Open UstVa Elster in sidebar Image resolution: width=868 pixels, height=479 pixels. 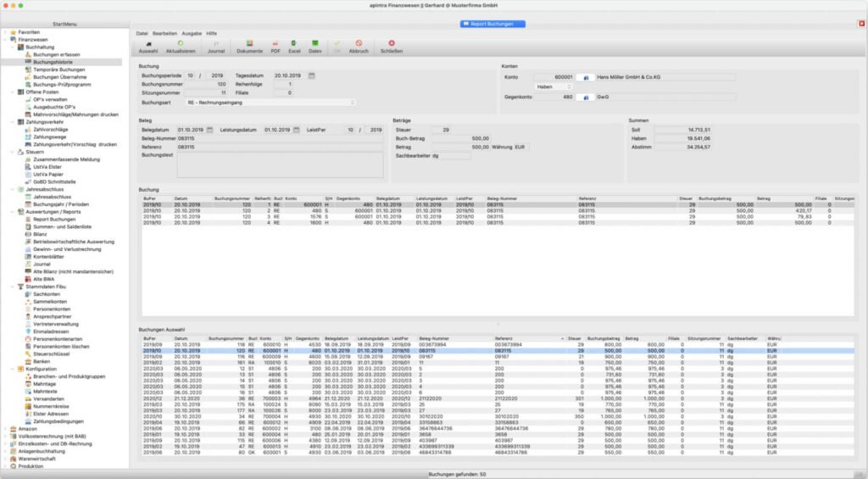(x=47, y=167)
